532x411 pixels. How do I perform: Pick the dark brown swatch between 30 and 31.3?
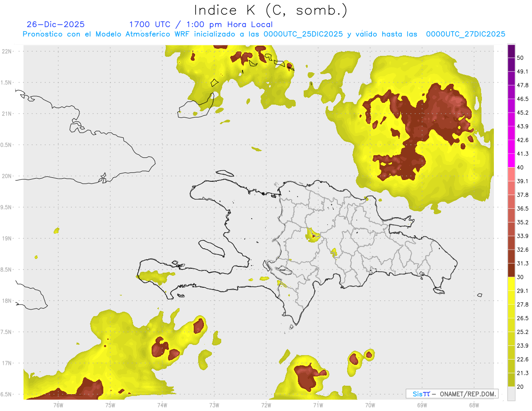pos(511,270)
